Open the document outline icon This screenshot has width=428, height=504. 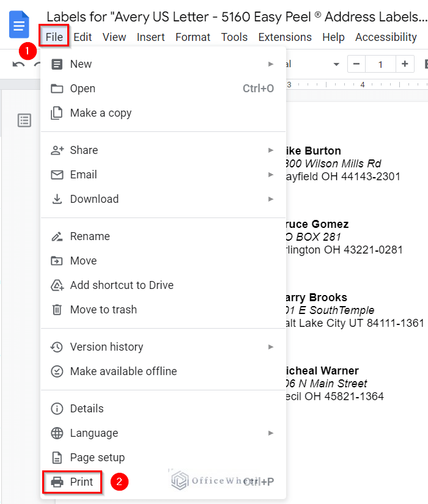(x=24, y=120)
